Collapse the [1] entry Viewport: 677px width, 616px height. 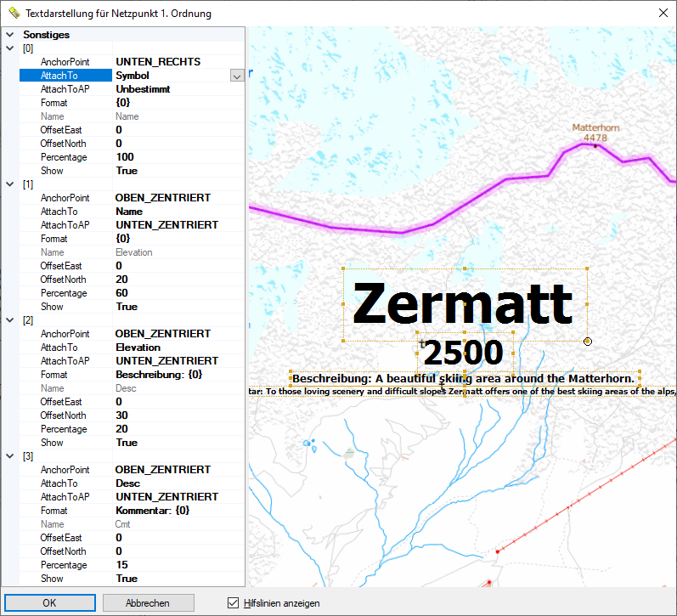point(10,184)
